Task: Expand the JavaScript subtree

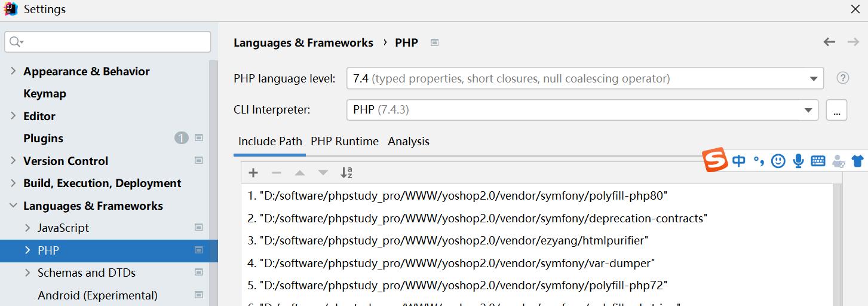Action: [27, 228]
